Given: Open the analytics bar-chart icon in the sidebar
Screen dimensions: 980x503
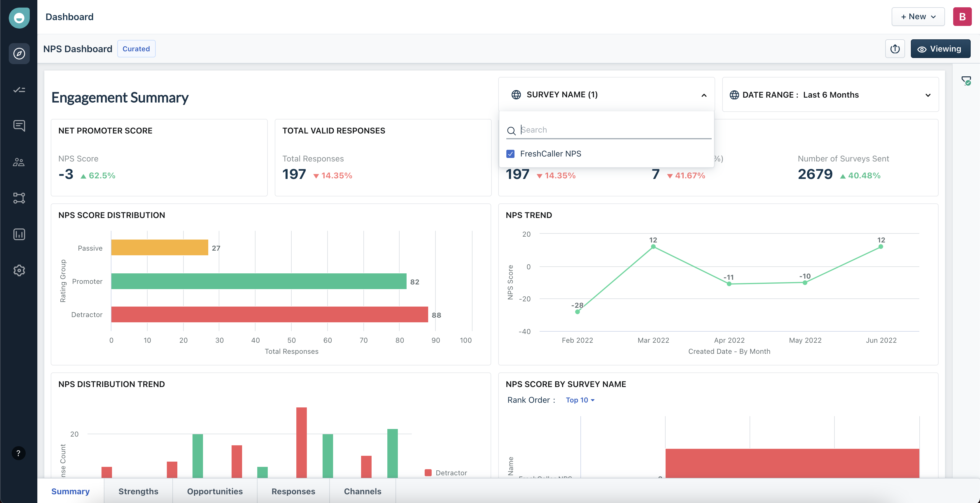Looking at the screenshot, I should coord(19,234).
